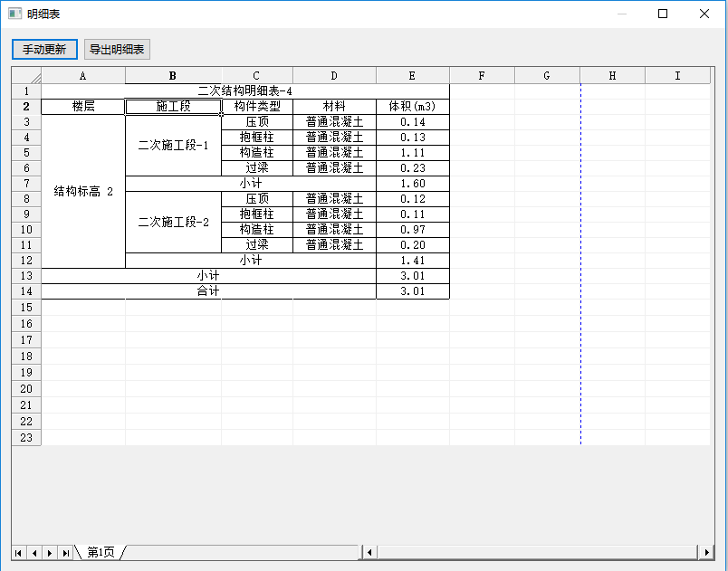Click volume value 0.12

click(x=413, y=199)
